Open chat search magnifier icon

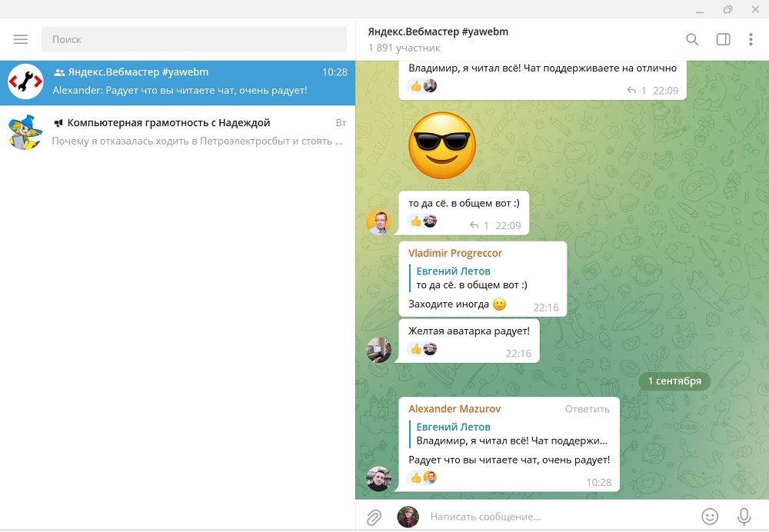[692, 39]
